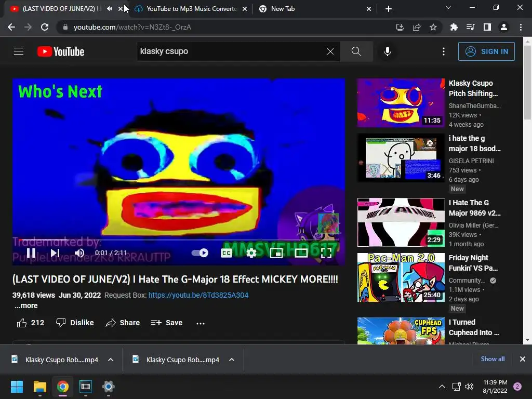532x399 pixels.
Task: Open Chrome profile icon
Action: pos(504,27)
